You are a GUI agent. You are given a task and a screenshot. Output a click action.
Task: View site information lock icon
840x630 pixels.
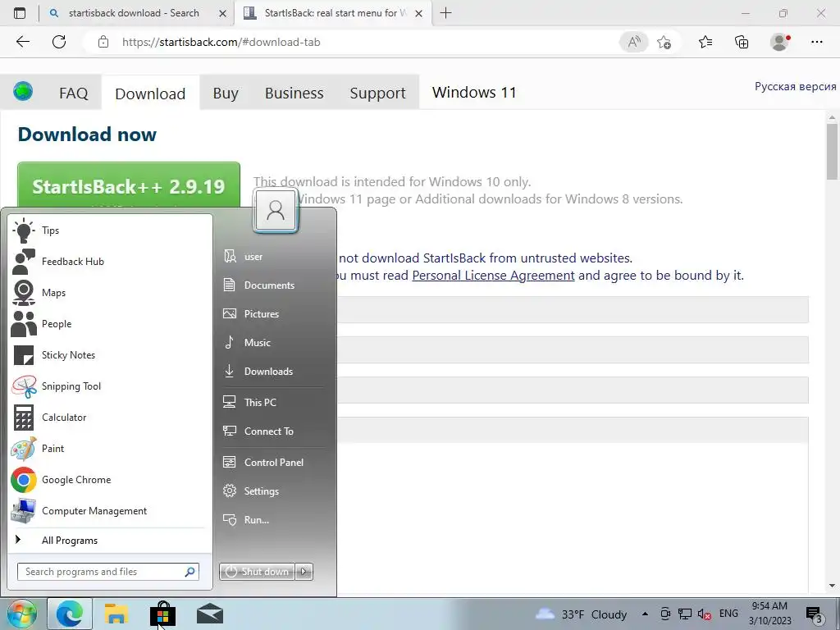103,43
